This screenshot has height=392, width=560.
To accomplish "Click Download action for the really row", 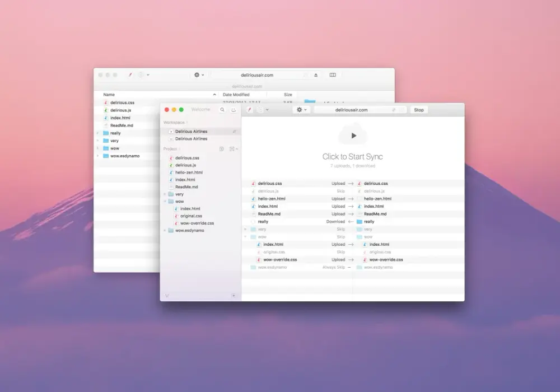I will (x=335, y=222).
